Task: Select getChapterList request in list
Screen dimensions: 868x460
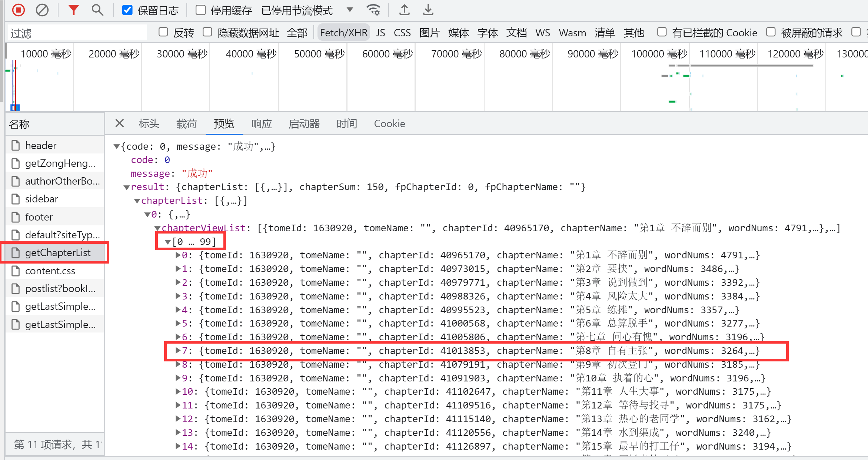Action: tap(57, 253)
